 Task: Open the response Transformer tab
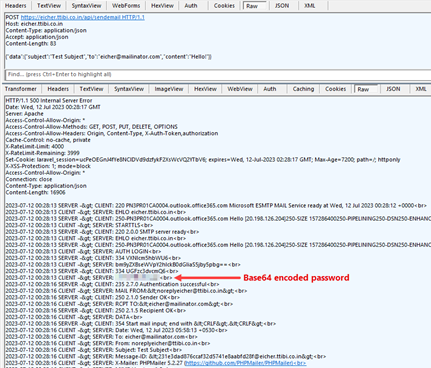coord(21,89)
